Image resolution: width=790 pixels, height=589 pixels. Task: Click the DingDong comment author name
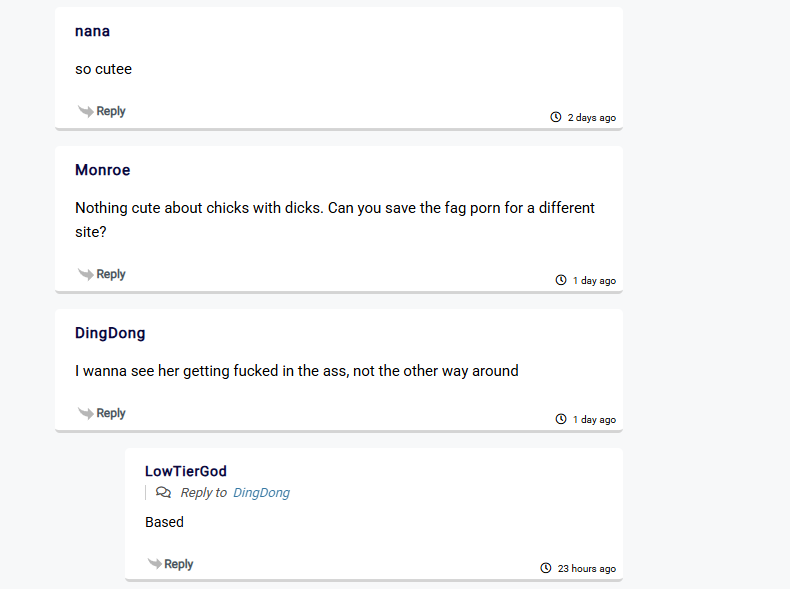[110, 333]
